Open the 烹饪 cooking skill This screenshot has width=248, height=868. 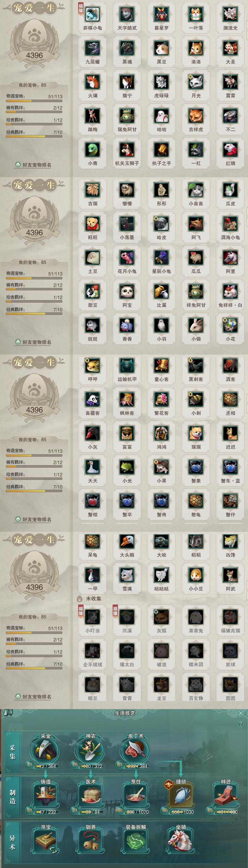136,798
